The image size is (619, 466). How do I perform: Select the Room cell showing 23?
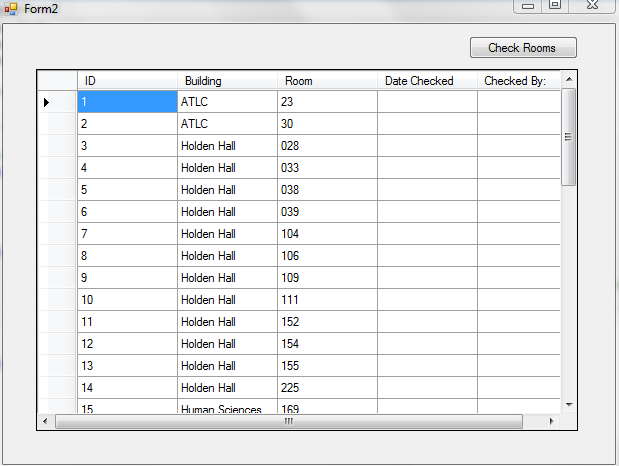(x=327, y=102)
